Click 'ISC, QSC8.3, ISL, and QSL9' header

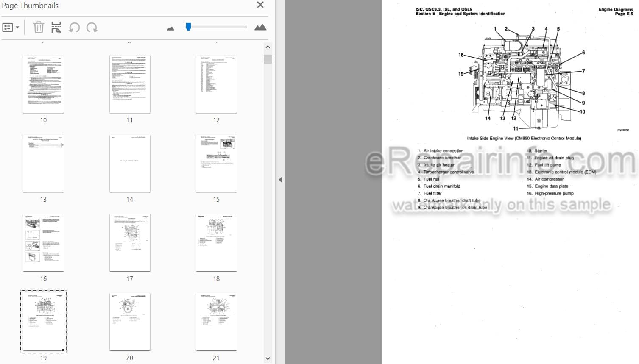(444, 9)
